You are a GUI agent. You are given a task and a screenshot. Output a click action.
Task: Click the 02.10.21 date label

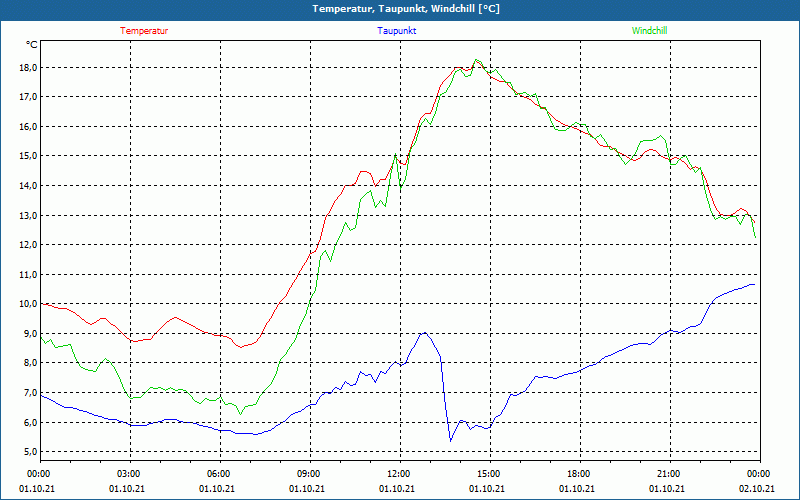coord(757,488)
